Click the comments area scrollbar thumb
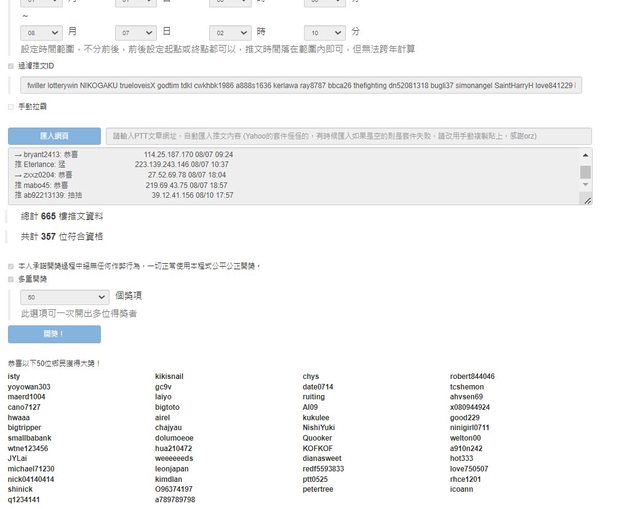The width and height of the screenshot is (640, 509). pos(585,171)
